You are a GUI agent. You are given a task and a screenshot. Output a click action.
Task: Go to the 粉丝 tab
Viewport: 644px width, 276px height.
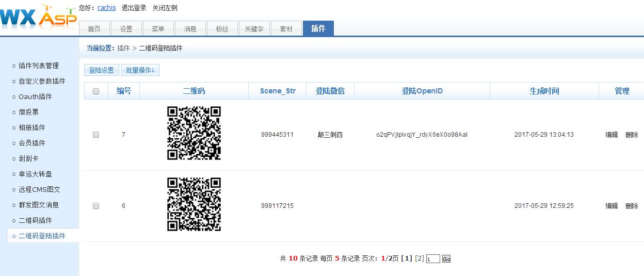222,29
